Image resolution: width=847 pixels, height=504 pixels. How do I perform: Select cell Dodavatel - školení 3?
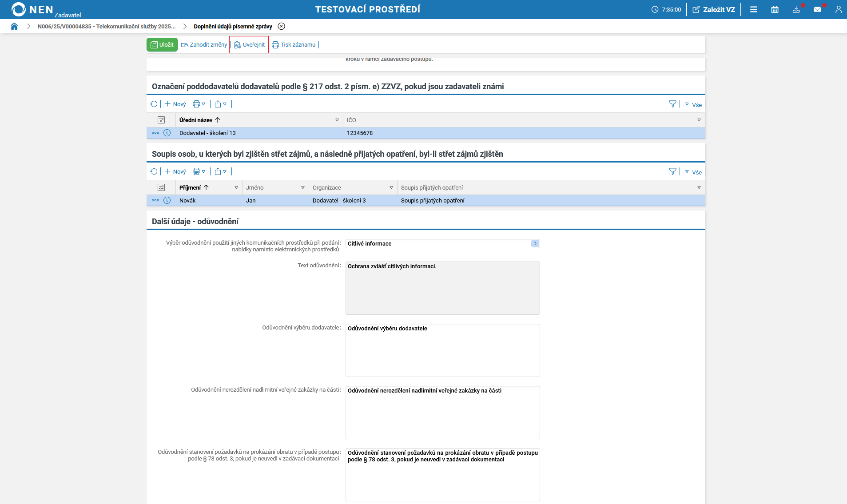point(339,200)
